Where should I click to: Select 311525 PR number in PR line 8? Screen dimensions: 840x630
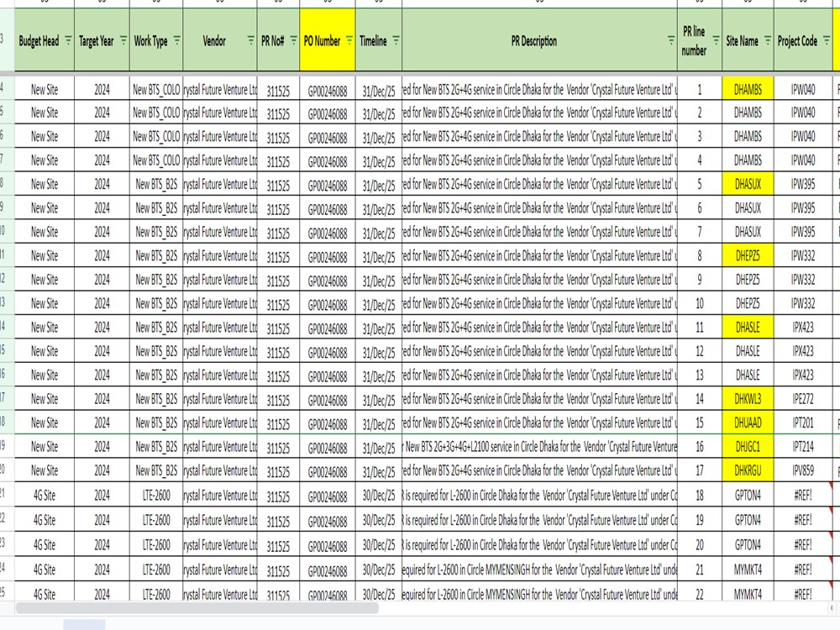pos(278,255)
